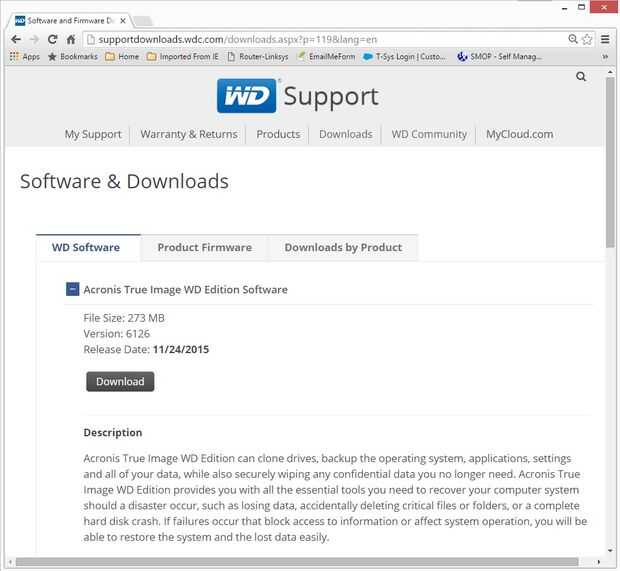Viewport: 620px width, 571px height.
Task: Click the WD logo
Action: [246, 96]
